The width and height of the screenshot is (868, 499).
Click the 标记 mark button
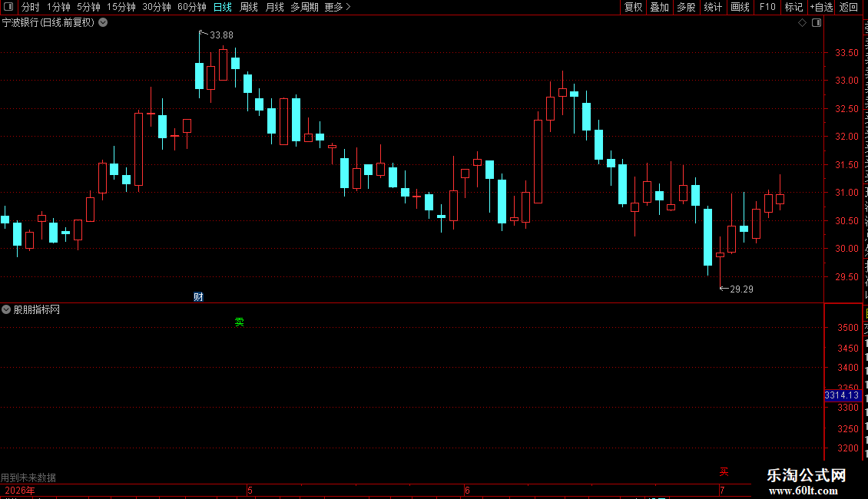point(793,7)
